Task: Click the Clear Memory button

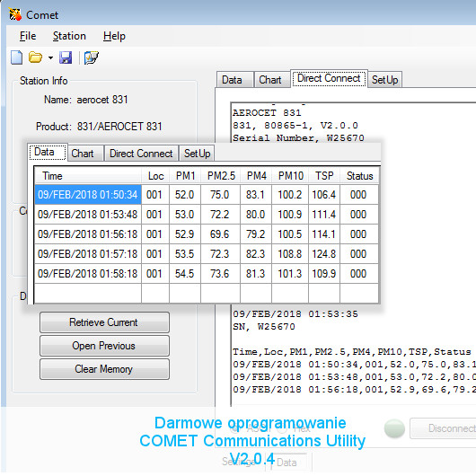Action: point(104,369)
